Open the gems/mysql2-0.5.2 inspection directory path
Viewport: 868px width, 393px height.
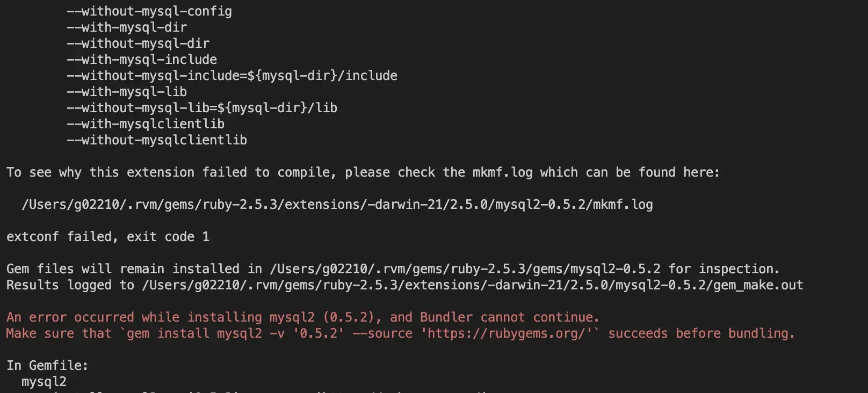[465, 269]
